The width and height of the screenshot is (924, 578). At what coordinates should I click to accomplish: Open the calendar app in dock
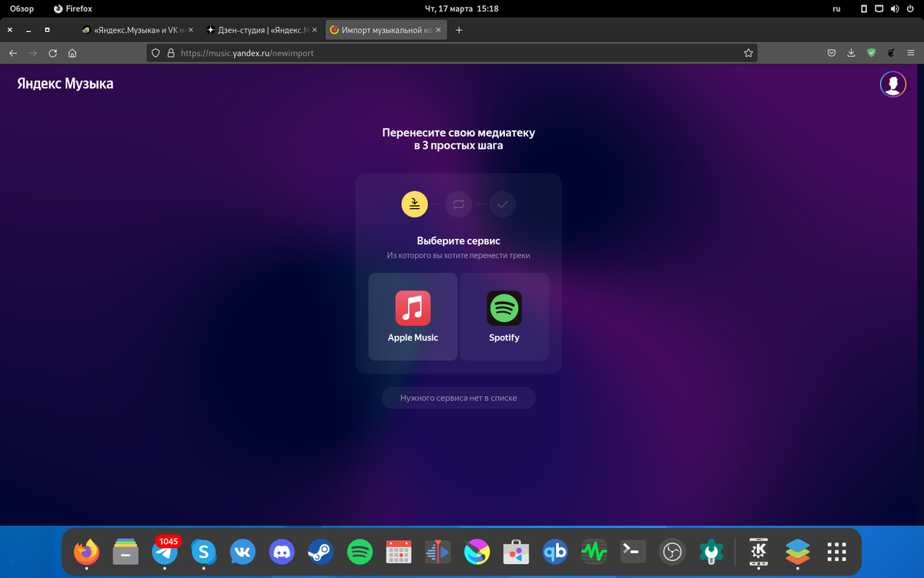pyautogui.click(x=399, y=551)
